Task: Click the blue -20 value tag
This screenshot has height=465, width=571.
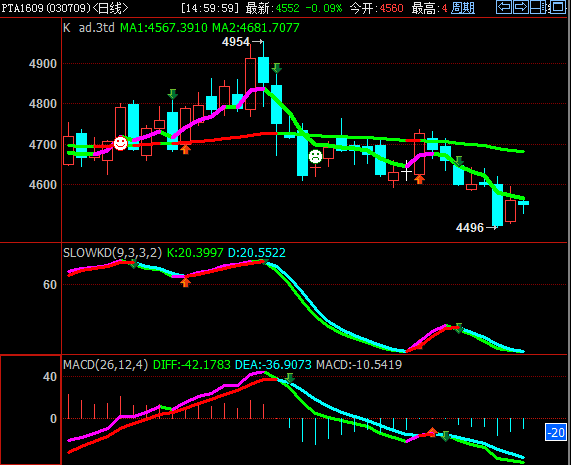Action: tap(556, 433)
